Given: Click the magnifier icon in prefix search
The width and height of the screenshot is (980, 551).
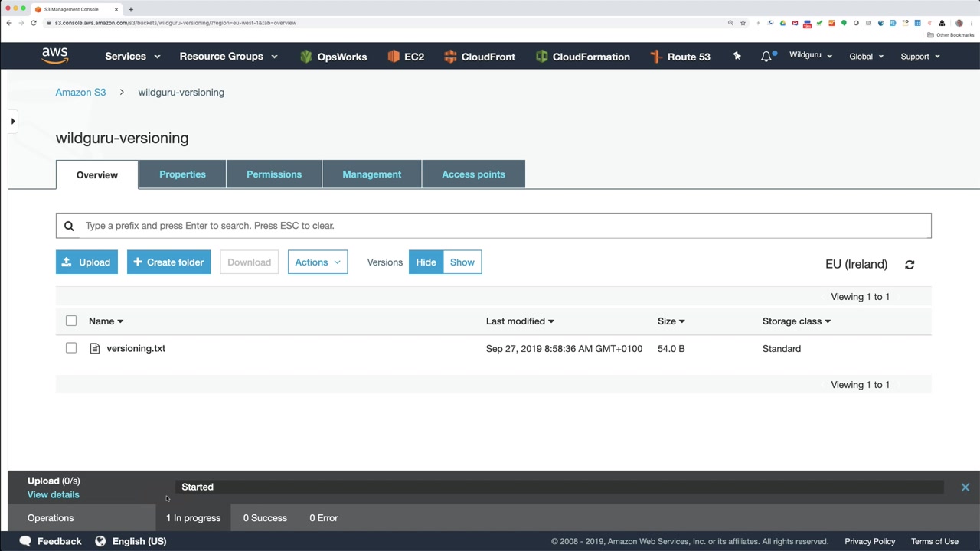Looking at the screenshot, I should pyautogui.click(x=69, y=226).
